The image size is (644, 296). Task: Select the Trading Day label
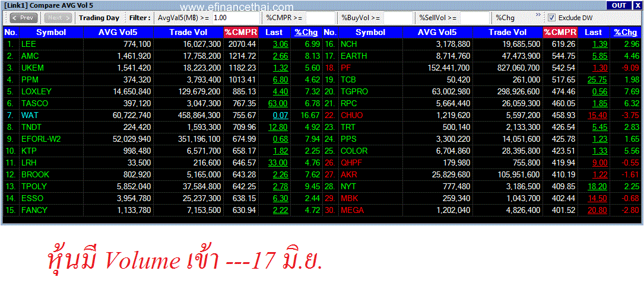(99, 18)
